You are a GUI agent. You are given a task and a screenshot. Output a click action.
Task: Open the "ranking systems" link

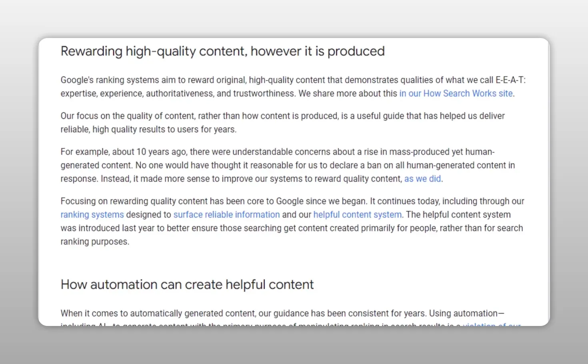coord(92,215)
